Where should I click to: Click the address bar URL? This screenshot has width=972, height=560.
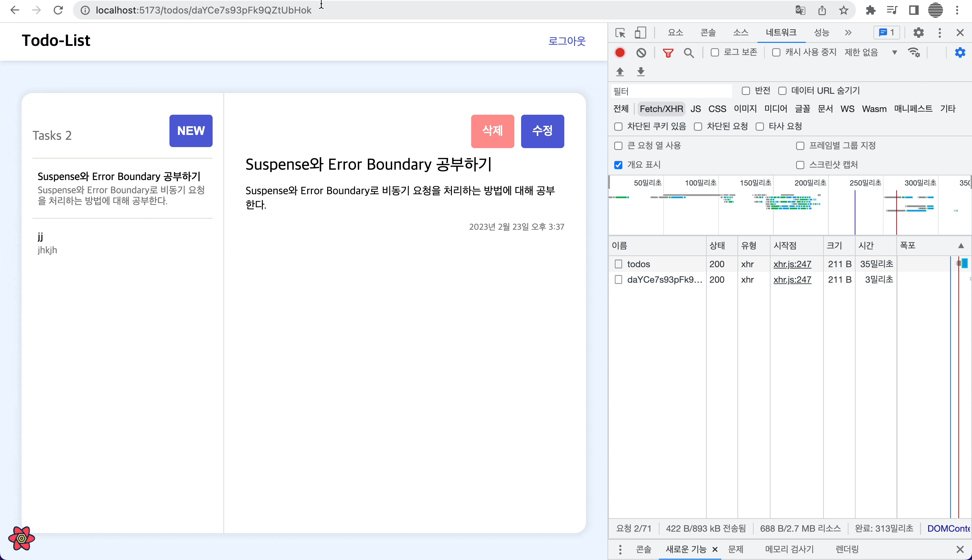(204, 10)
